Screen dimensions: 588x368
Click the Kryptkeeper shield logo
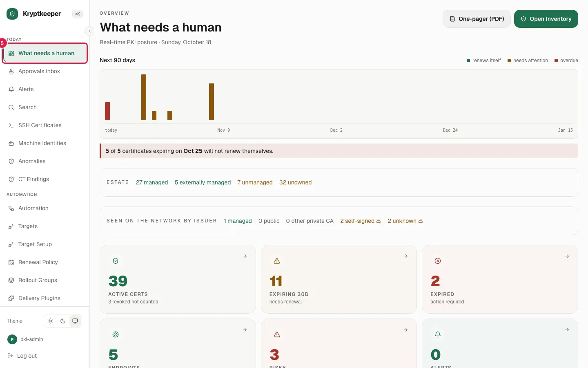[x=12, y=14]
